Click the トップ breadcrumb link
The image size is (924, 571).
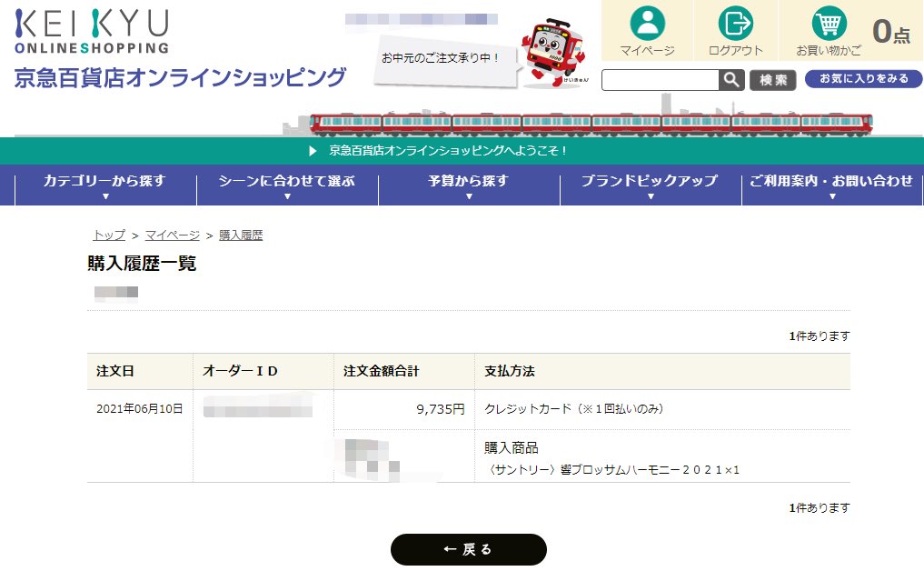click(109, 235)
